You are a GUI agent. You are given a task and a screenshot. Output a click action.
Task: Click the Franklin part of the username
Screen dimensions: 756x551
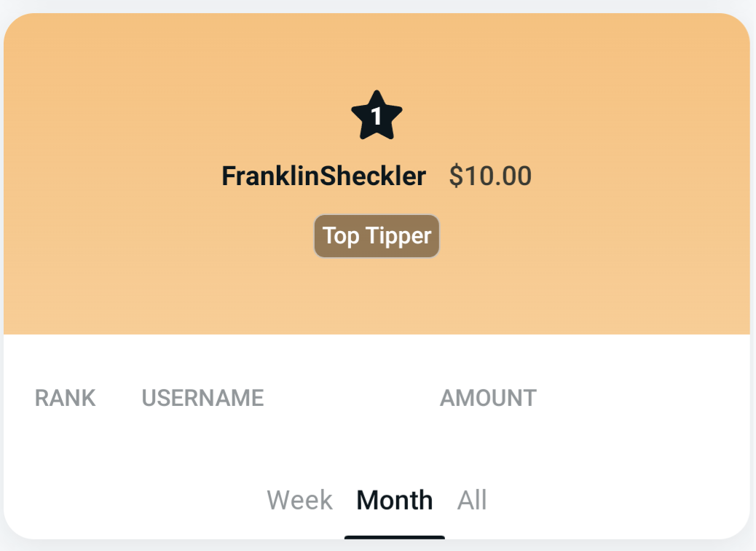pos(270,176)
